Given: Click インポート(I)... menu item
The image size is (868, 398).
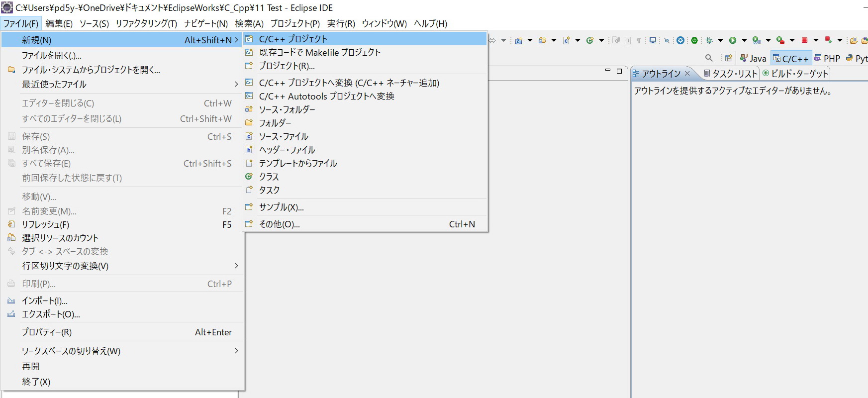Looking at the screenshot, I should coord(123,300).
